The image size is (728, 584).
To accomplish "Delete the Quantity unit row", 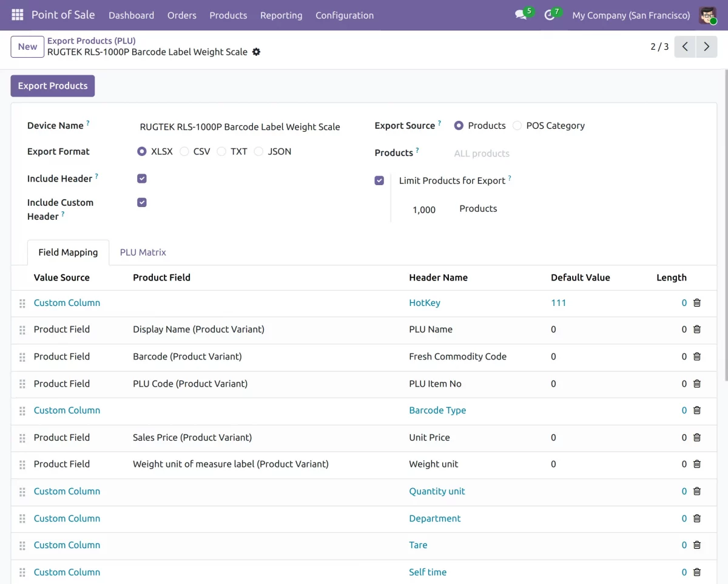I will click(x=697, y=492).
